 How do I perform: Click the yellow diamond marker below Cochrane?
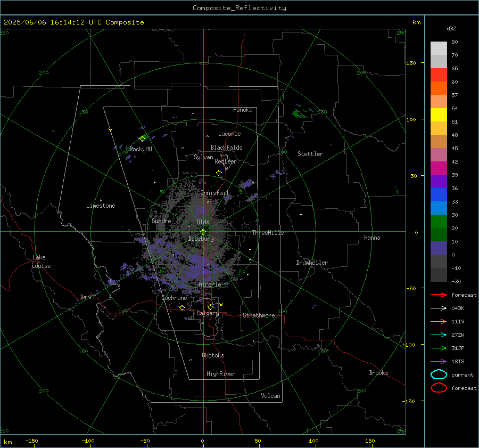click(183, 307)
